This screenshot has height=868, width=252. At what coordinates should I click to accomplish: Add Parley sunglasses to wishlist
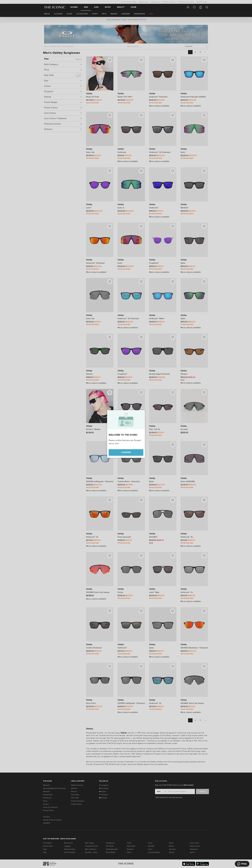coord(141,556)
